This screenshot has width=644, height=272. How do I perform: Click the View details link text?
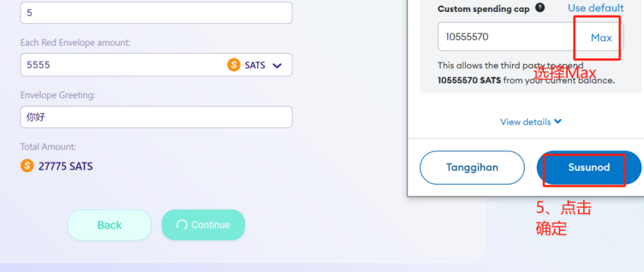pos(525,122)
